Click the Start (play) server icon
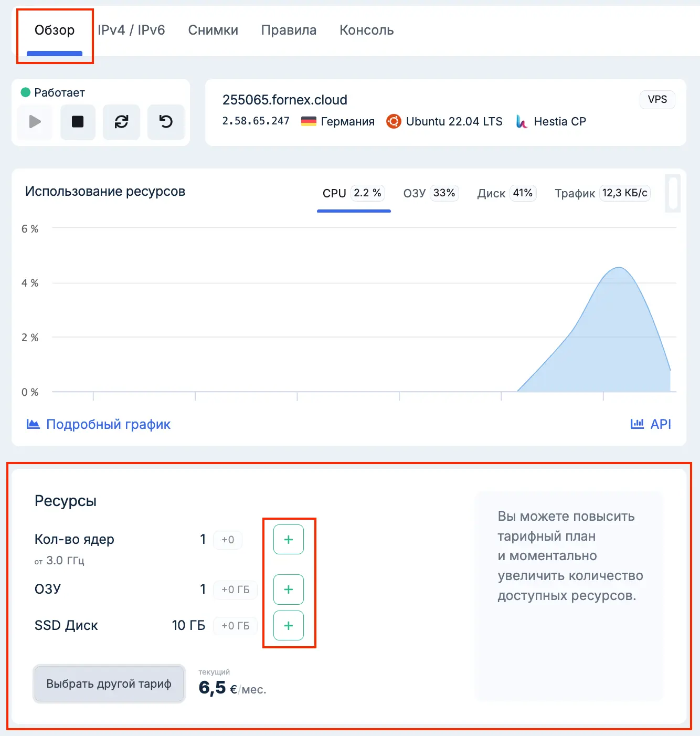This screenshot has width=700, height=736. coord(35,122)
